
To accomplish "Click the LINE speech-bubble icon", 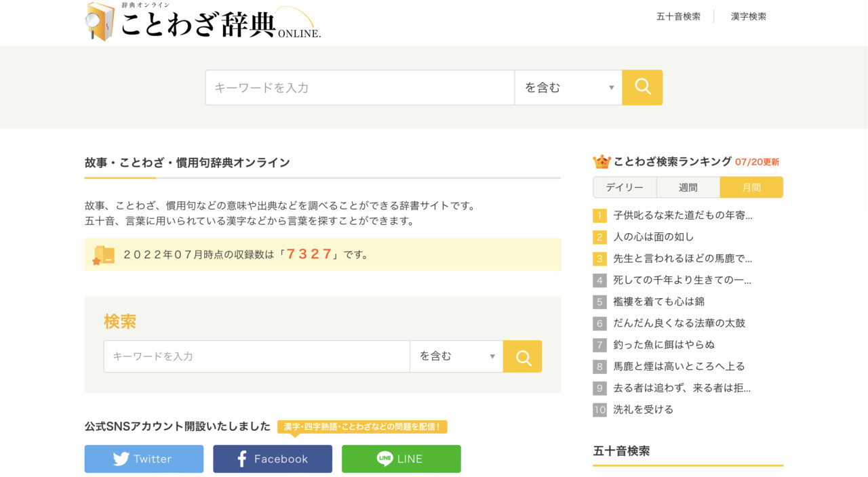I will click(385, 459).
